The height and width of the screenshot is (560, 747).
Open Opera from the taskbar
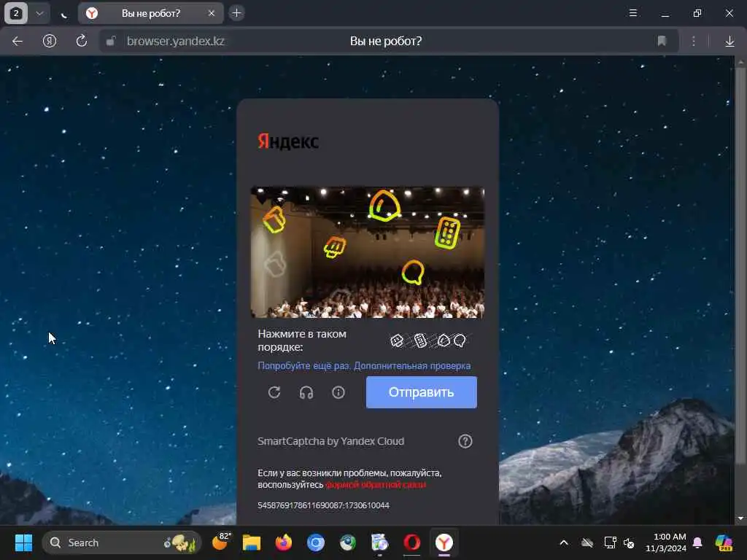click(412, 542)
